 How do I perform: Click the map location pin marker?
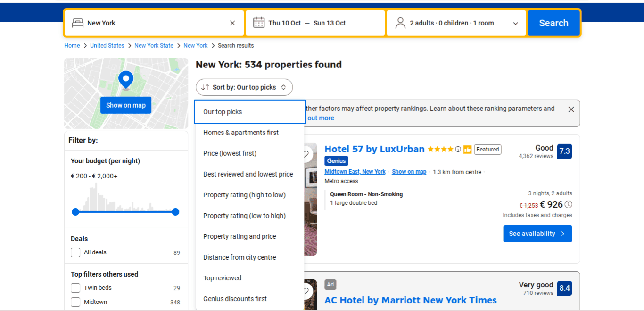(x=126, y=80)
